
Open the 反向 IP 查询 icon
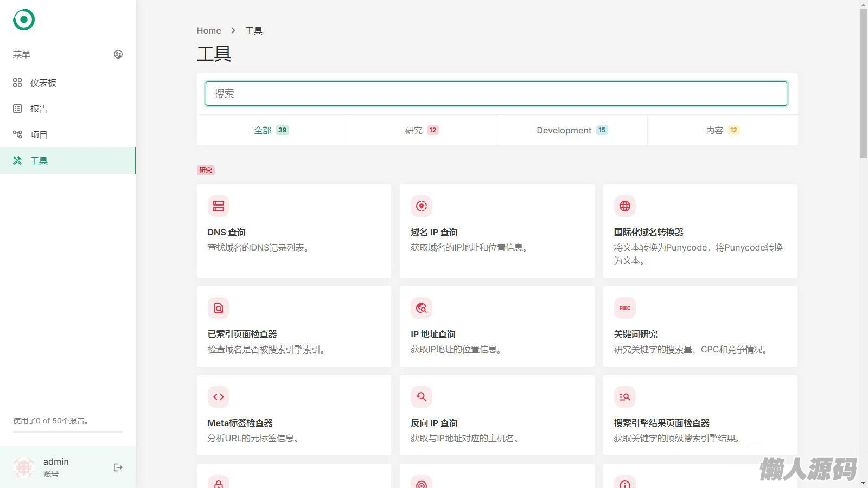pyautogui.click(x=422, y=397)
